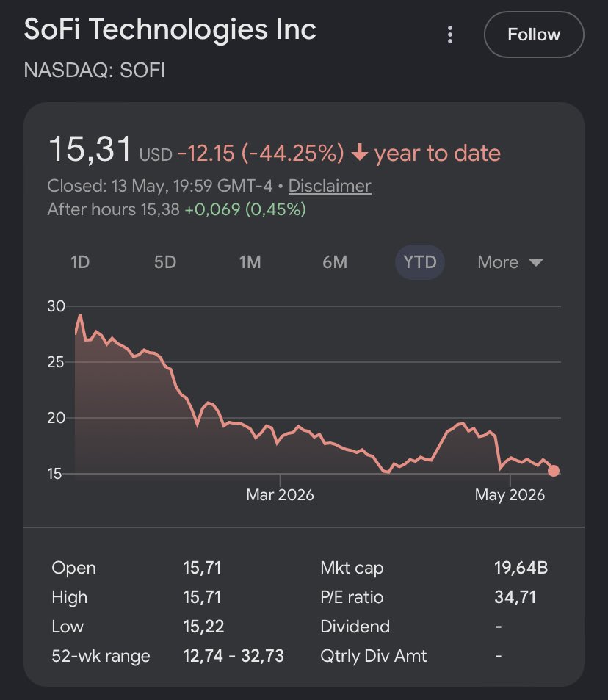The width and height of the screenshot is (608, 700).
Task: Click the -12.15 (-44.25%) change text
Action: (261, 153)
